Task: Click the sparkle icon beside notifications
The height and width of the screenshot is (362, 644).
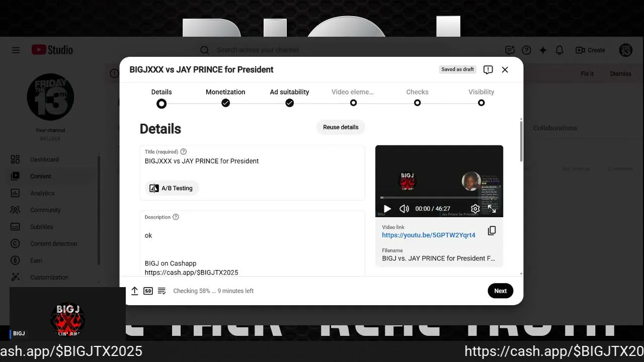Action: coord(543,50)
